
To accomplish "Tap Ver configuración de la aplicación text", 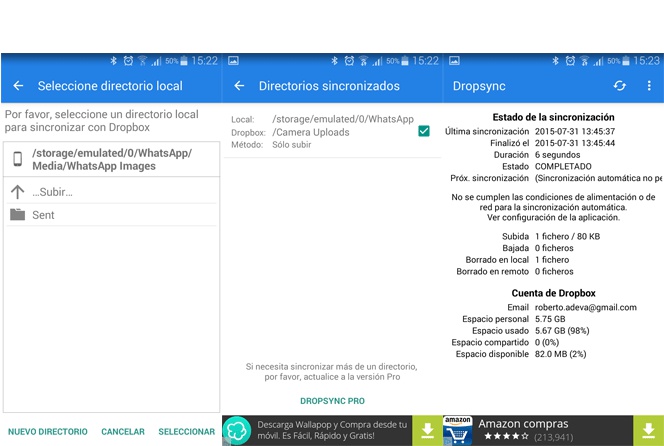I will coord(553,218).
